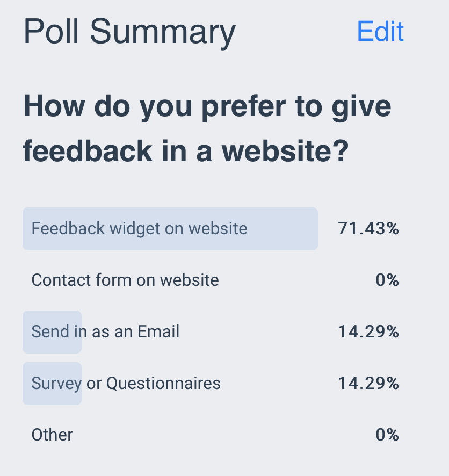Select the Send in as an Email option

point(105,331)
